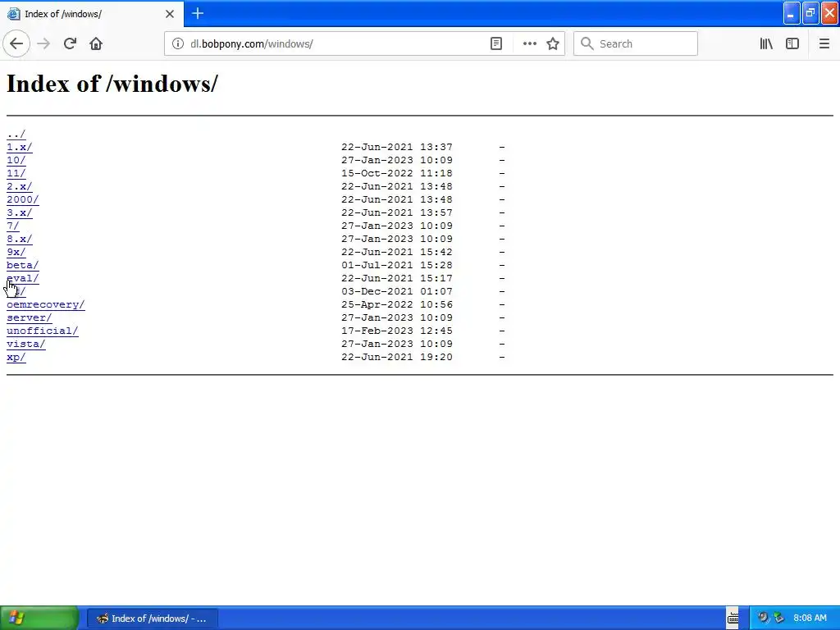The width and height of the screenshot is (840, 630).
Task: Click the Index of /windows/ page heading
Action: tap(112, 84)
